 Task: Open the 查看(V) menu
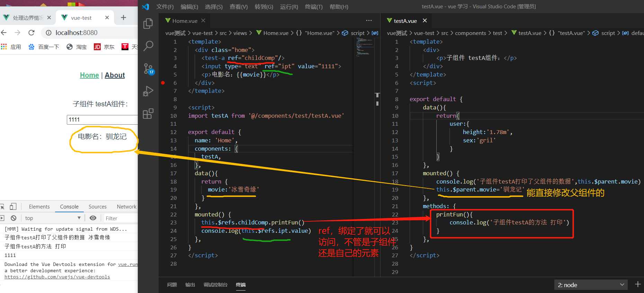click(239, 7)
